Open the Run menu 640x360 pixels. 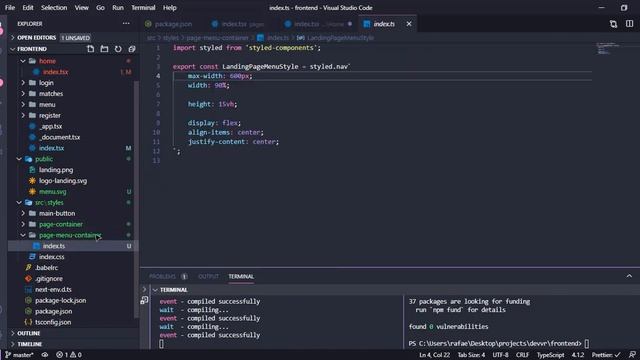[x=118, y=8]
